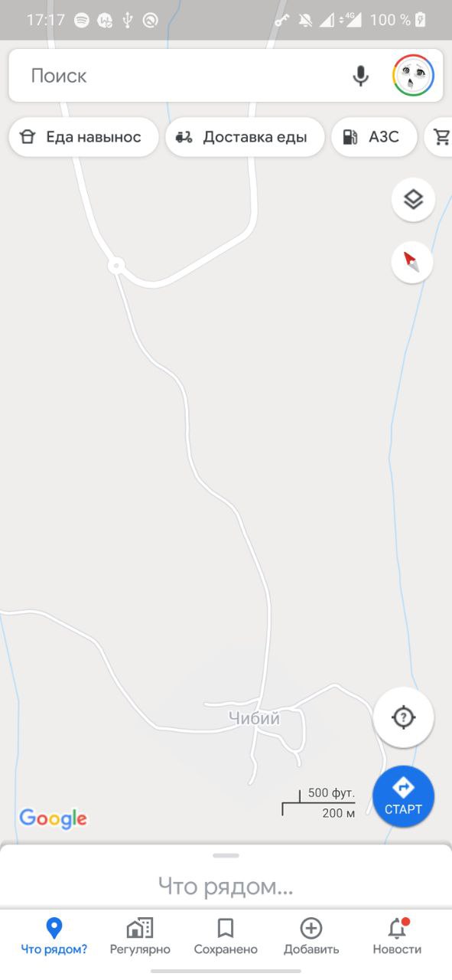Tap the Поиск search field
Viewport: 452px width, 980px height.
click(184, 76)
